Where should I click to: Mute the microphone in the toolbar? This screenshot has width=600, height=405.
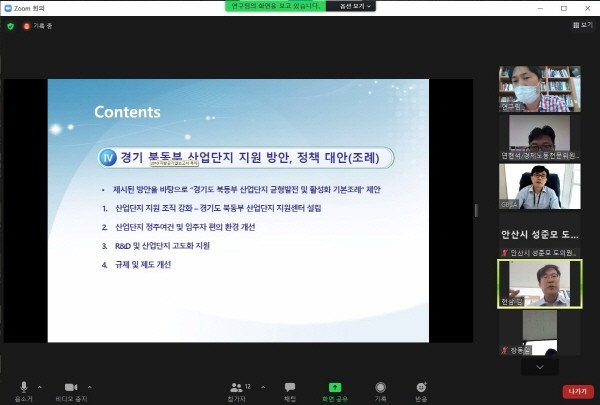(x=23, y=387)
